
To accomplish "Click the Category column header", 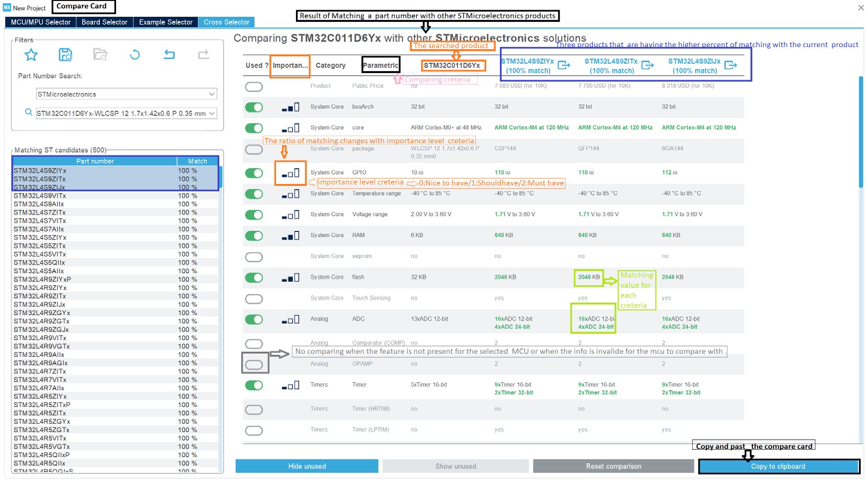I will point(330,65).
